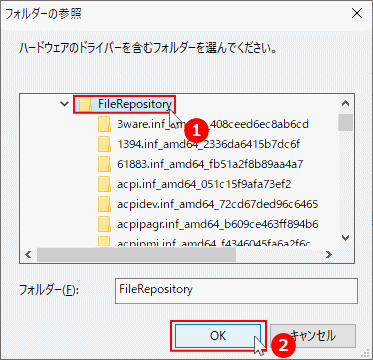This screenshot has width=373, height=360.
Task: Click the folder icon for acpidev.inf_amd64
Action: click(x=105, y=204)
